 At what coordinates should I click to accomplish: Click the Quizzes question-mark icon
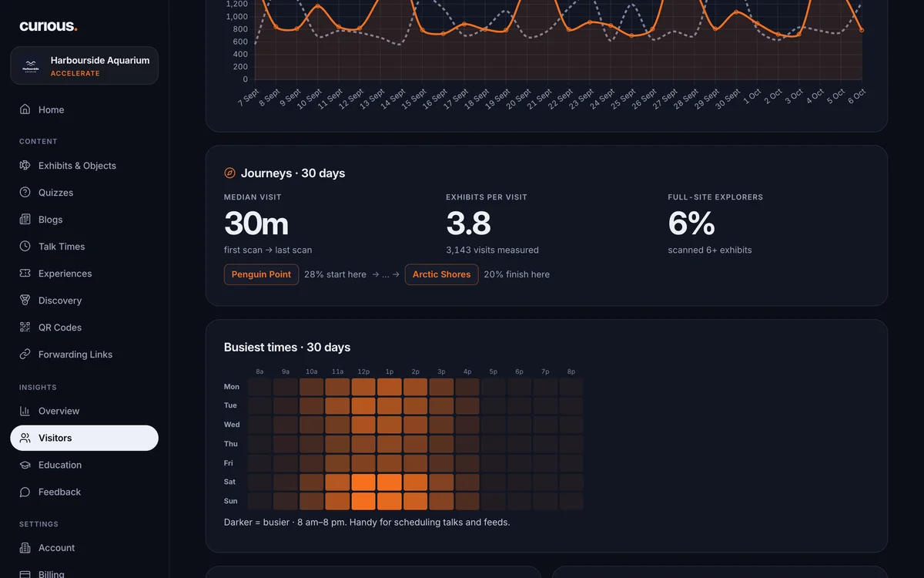click(x=25, y=193)
